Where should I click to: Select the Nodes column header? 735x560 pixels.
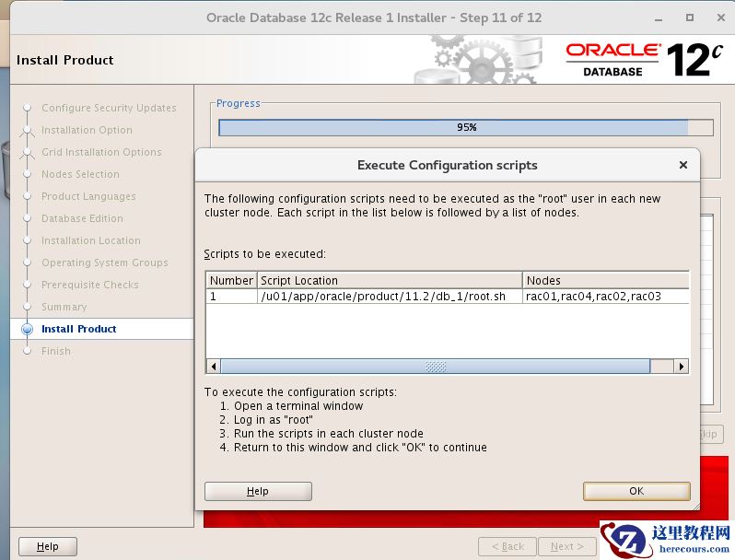tap(606, 280)
